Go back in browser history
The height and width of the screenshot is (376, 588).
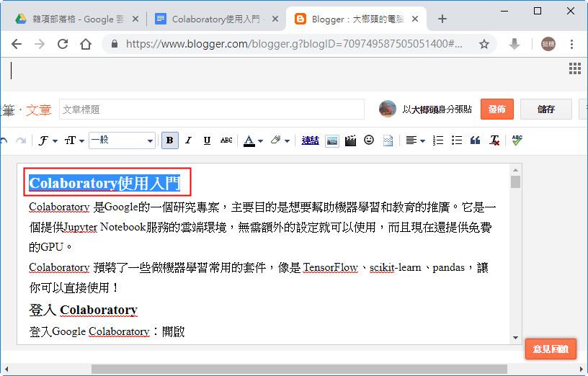coord(17,44)
